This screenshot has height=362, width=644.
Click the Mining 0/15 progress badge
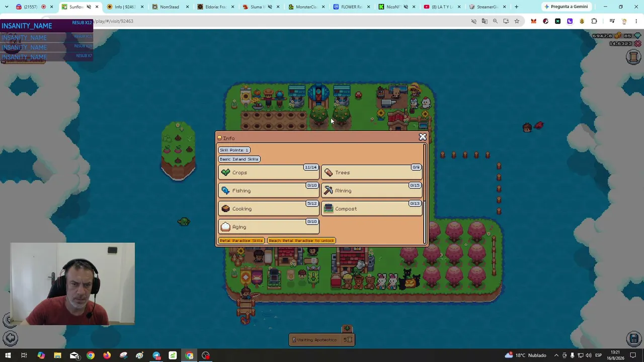pyautogui.click(x=415, y=186)
